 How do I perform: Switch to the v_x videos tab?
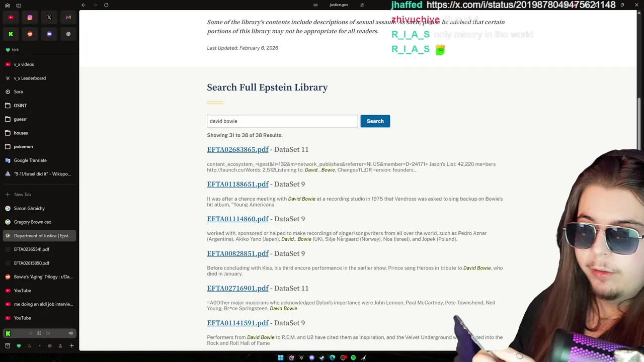(x=39, y=64)
